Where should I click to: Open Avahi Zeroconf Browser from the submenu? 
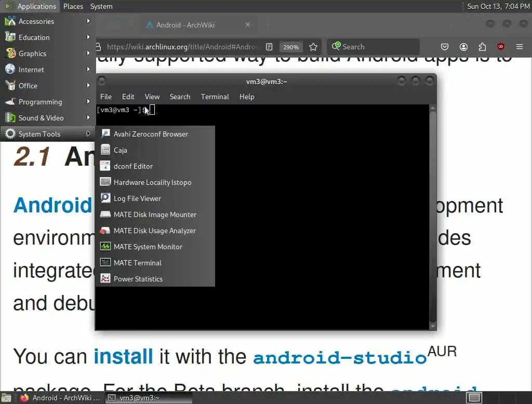(x=155, y=134)
